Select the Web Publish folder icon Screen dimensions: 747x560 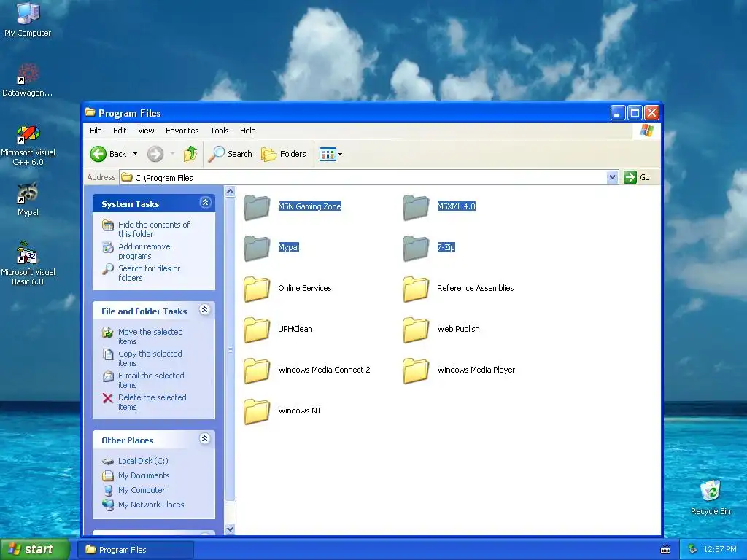tap(416, 330)
